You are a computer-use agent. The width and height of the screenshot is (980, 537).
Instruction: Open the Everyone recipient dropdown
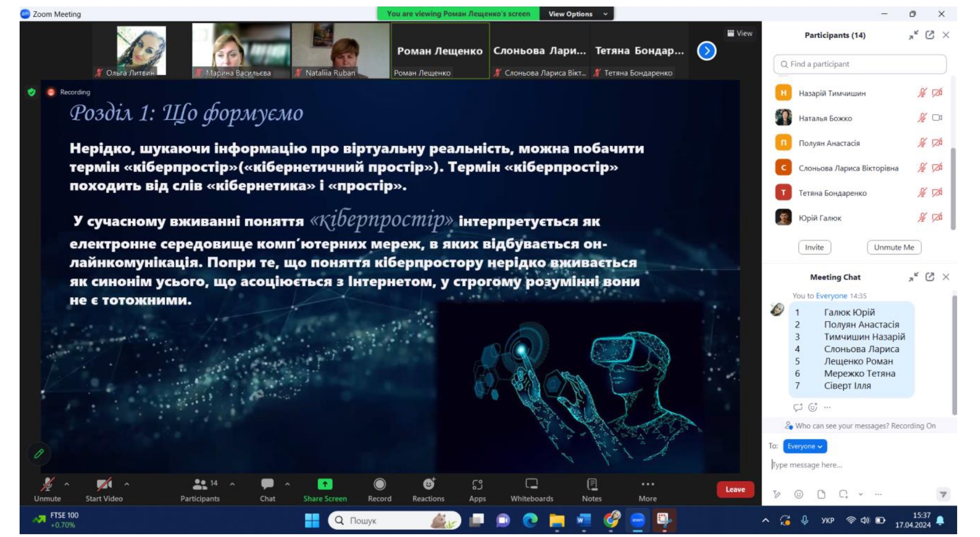coord(805,446)
